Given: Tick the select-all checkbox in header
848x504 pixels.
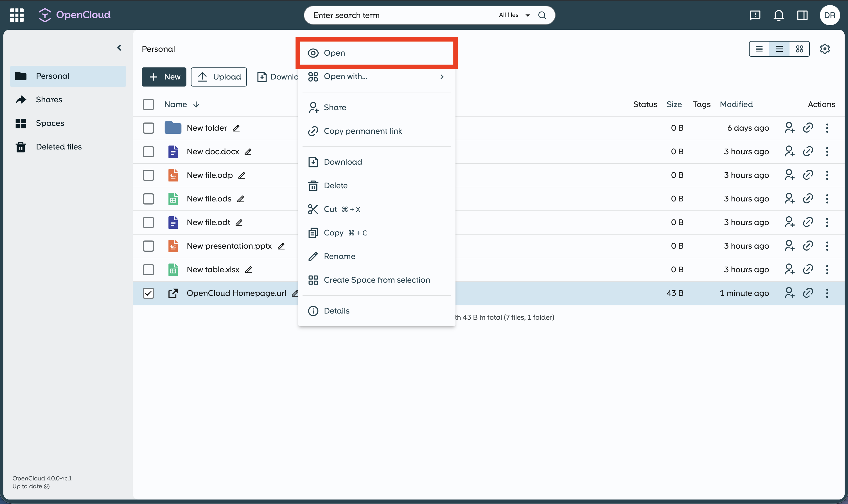Looking at the screenshot, I should click(x=148, y=104).
